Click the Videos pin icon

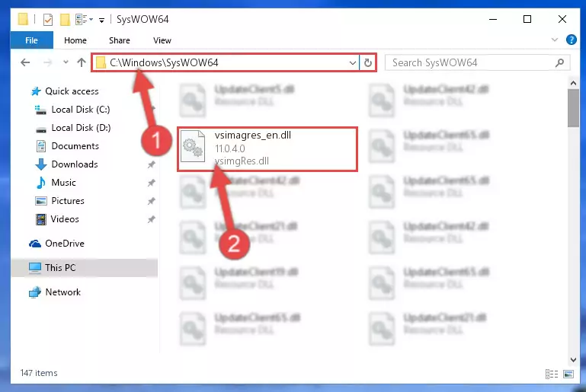[151, 219]
